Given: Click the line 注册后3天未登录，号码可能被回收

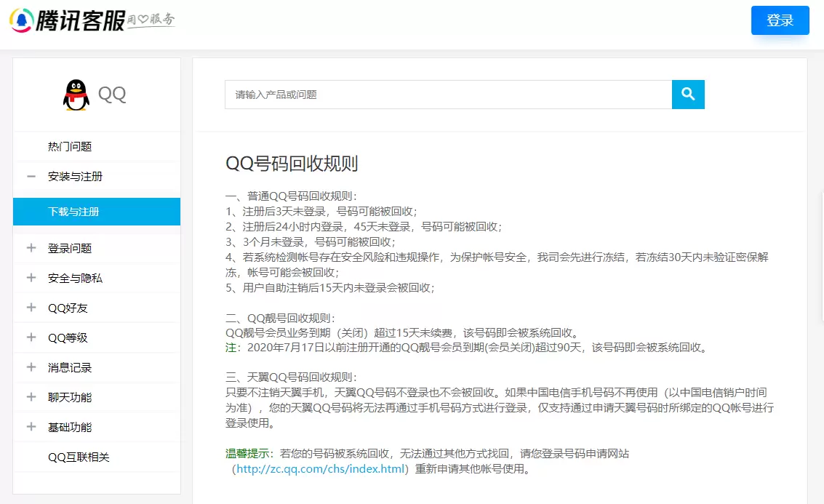Looking at the screenshot, I should pyautogui.click(x=321, y=211).
